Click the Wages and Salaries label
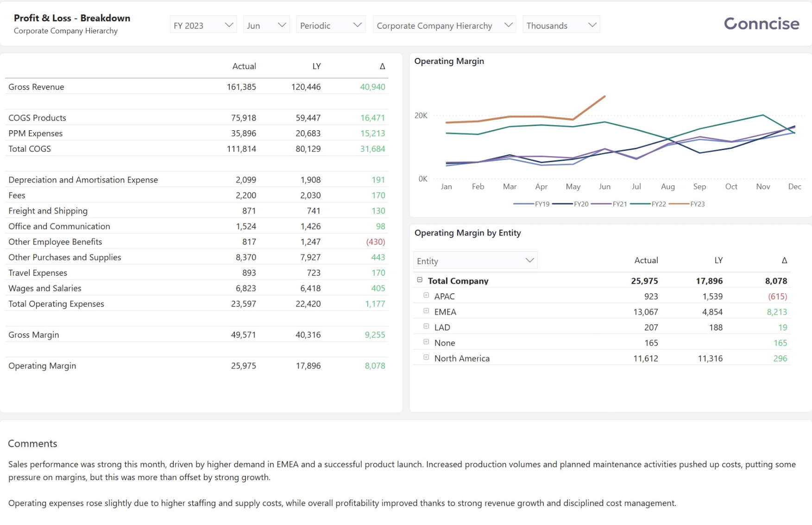The image size is (812, 525). [x=44, y=288]
